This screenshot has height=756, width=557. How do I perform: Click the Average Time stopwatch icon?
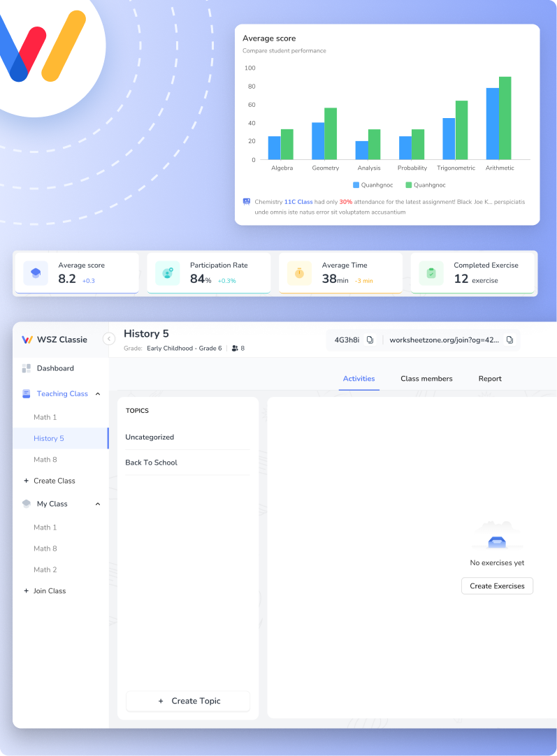tap(299, 272)
